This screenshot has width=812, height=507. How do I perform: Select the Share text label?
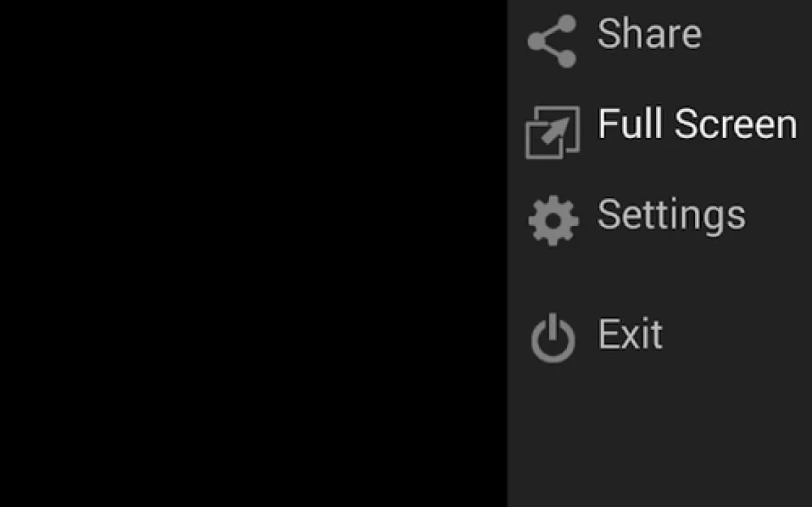coord(650,33)
